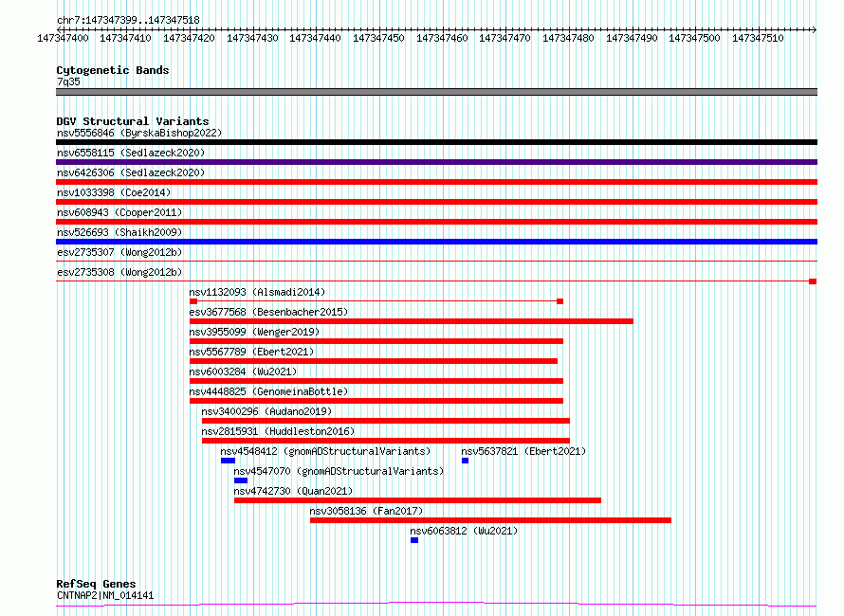844x616 pixels.
Task: Click the black nsv5556846 variant bar
Action: click(436, 142)
